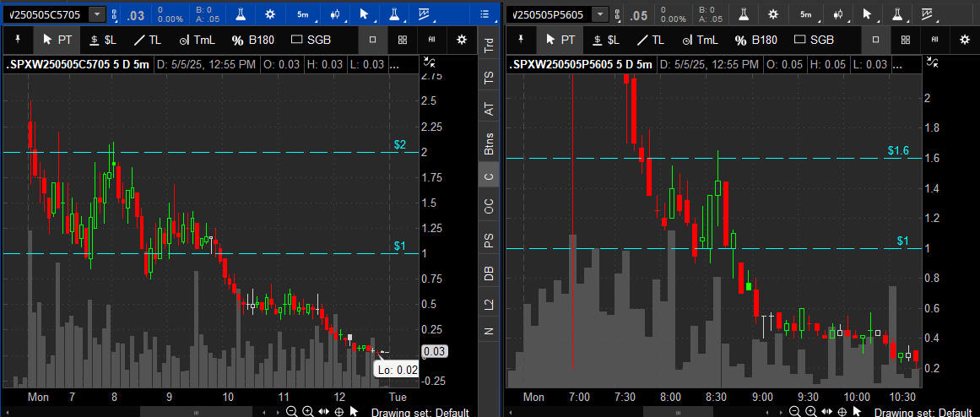Select the PT pointer button in right chart
This screenshot has height=417, width=980.
(560, 40)
